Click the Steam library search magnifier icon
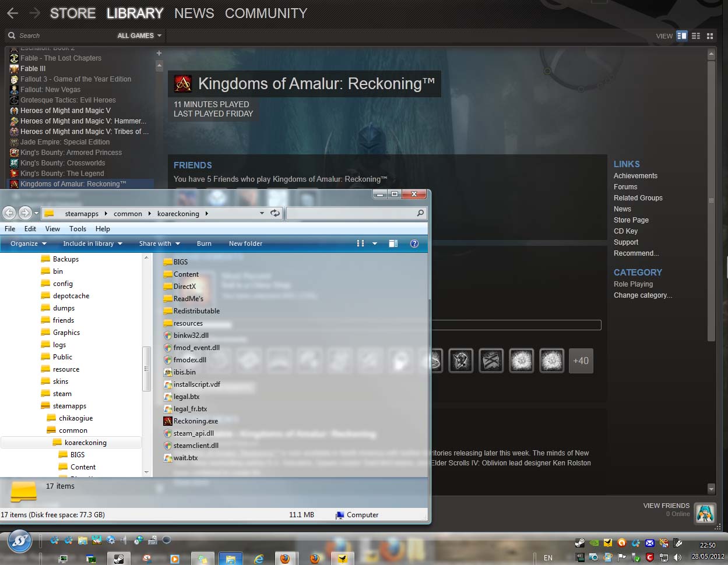This screenshot has width=728, height=565. (12, 36)
